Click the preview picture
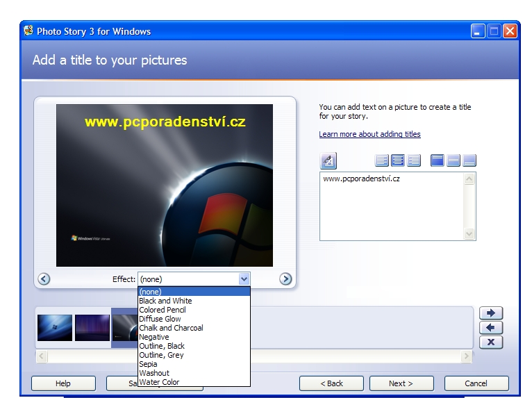The height and width of the screenshot is (398, 532). 165,185
